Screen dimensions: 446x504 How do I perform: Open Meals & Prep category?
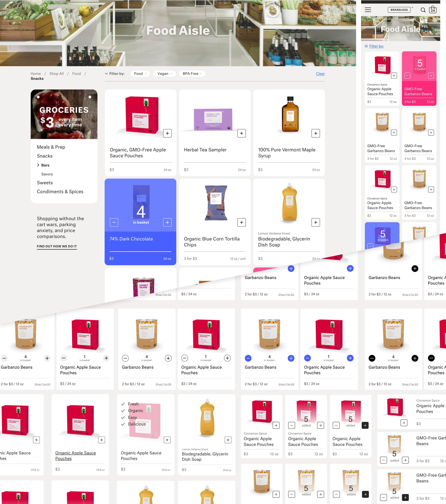tap(51, 147)
